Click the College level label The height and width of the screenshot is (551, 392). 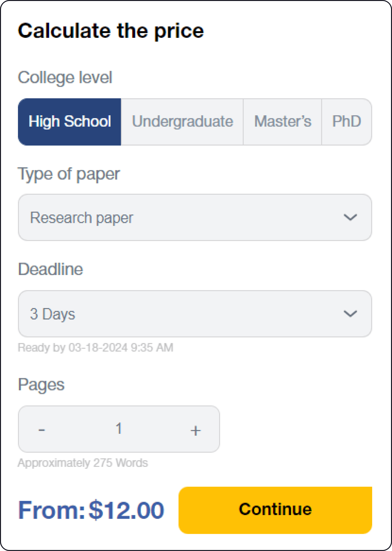click(x=65, y=77)
